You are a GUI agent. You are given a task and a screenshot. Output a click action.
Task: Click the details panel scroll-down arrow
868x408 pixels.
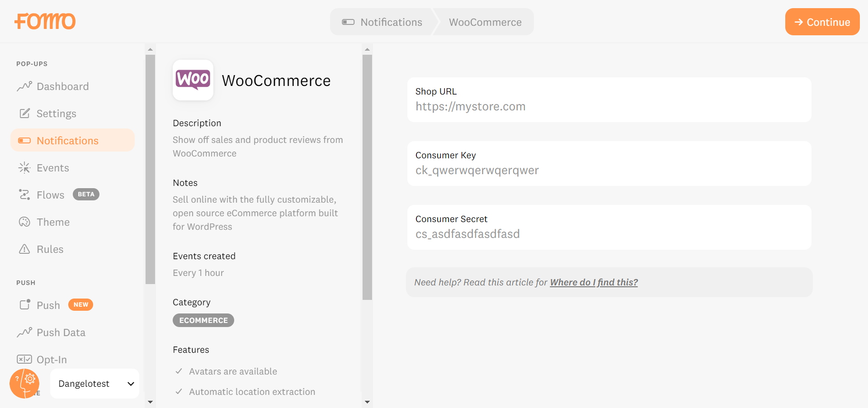click(x=367, y=402)
